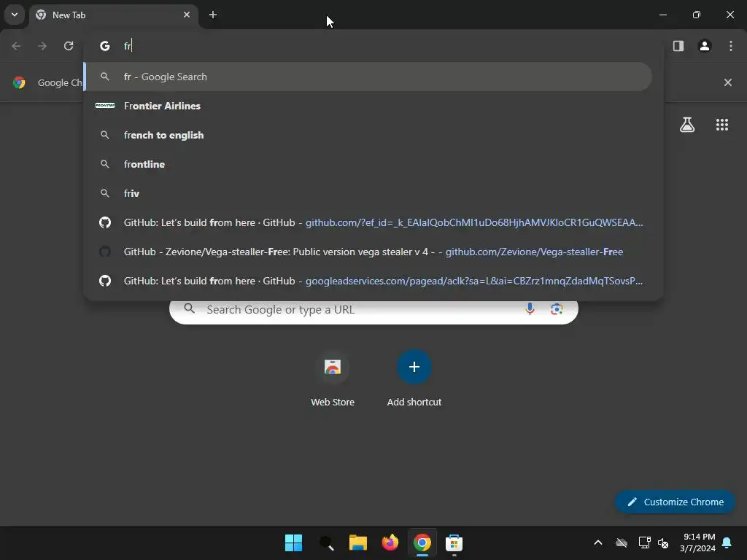747x560 pixels.
Task: Open Chrome three-dot menu
Action: [731, 46]
